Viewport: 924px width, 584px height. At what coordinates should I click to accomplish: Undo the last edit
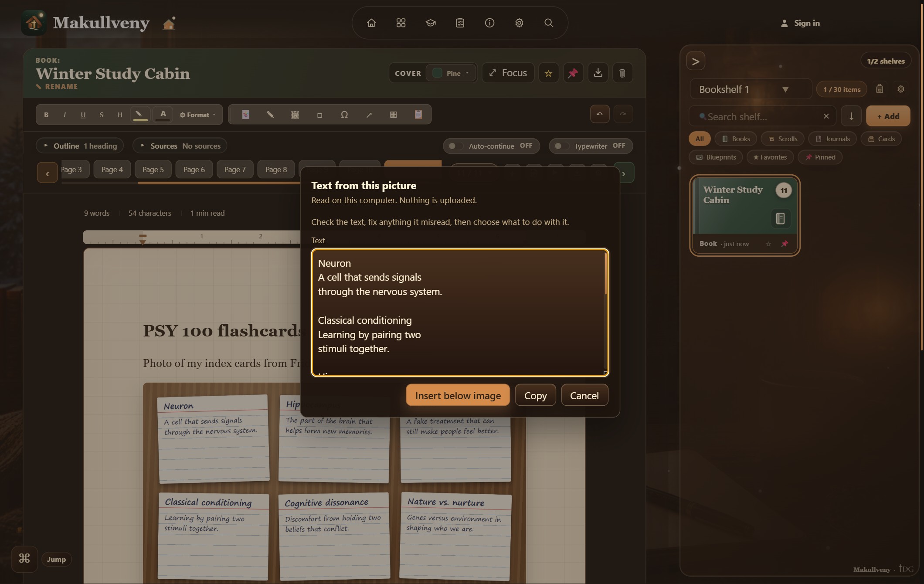pyautogui.click(x=600, y=114)
